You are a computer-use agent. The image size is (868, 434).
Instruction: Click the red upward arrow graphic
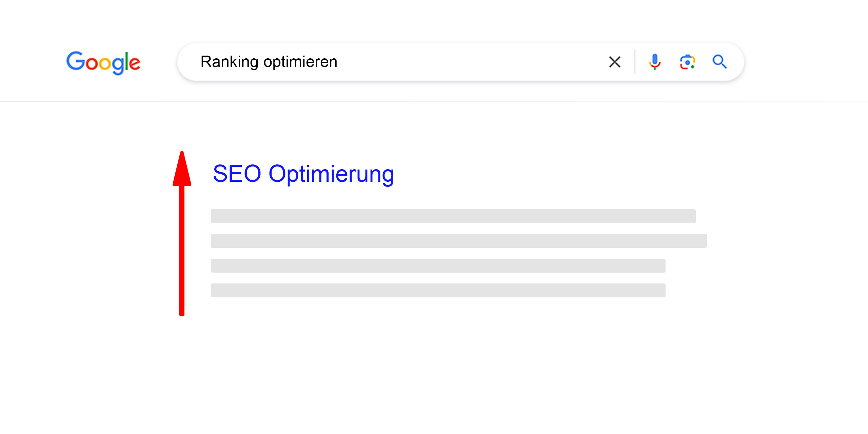click(x=182, y=233)
